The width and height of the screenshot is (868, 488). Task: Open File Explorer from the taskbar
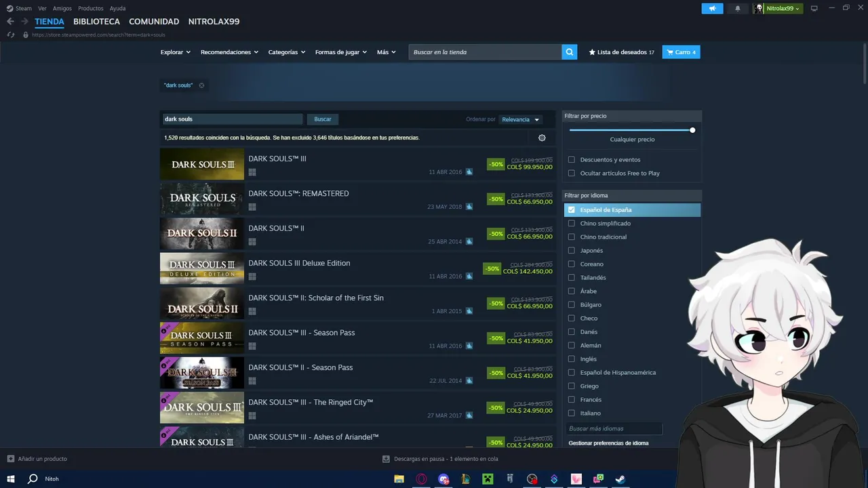399,479
